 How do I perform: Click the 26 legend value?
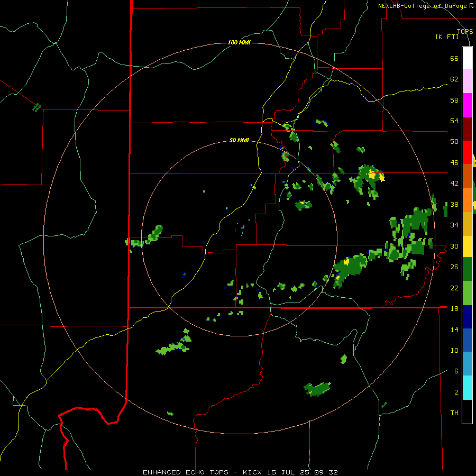click(454, 267)
